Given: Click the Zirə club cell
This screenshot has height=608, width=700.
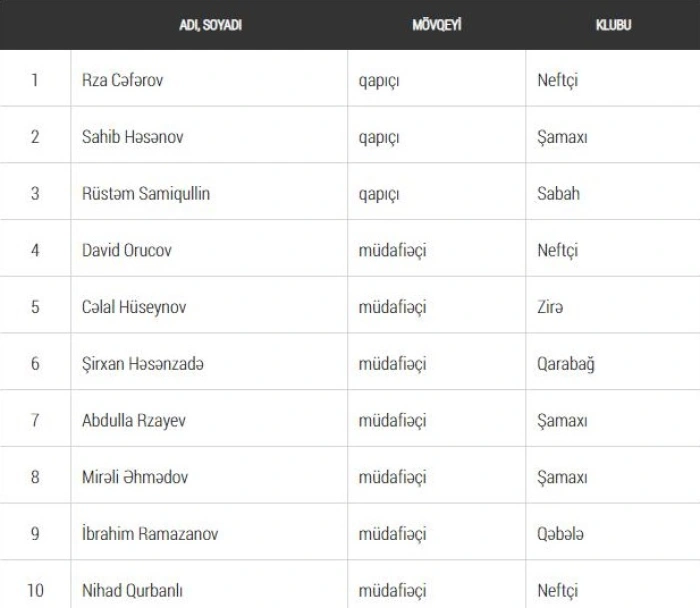Looking at the screenshot, I should click(x=550, y=307).
